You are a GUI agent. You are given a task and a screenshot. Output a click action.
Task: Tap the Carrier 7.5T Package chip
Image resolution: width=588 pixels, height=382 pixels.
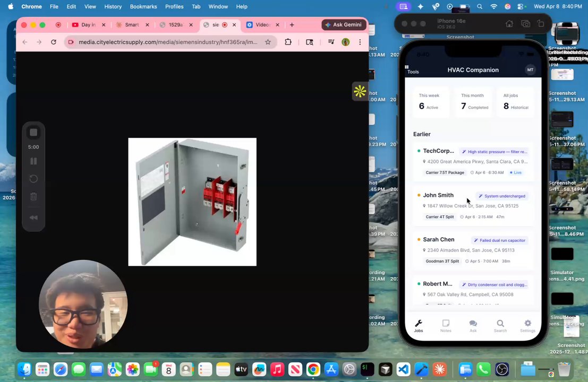445,172
